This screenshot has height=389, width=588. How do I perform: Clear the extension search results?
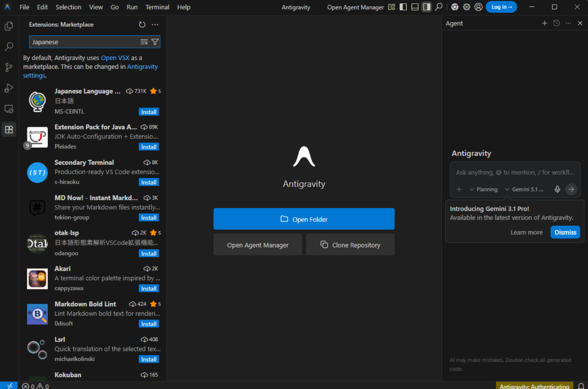coord(144,42)
